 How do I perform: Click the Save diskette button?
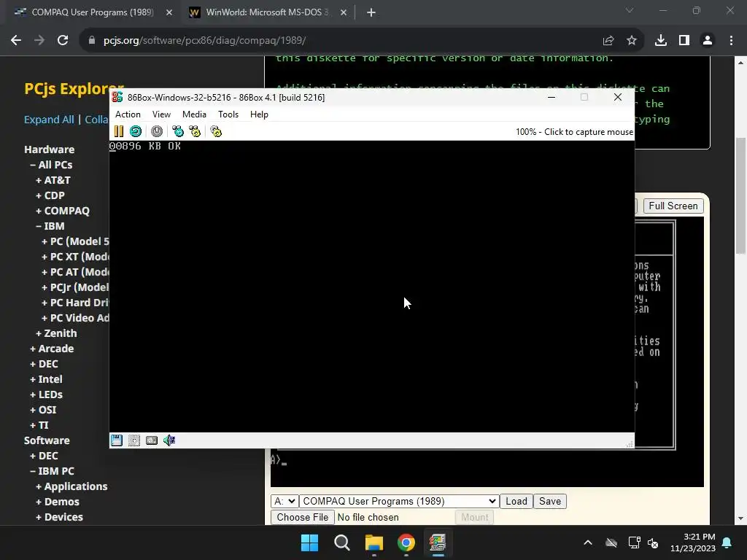coord(550,502)
